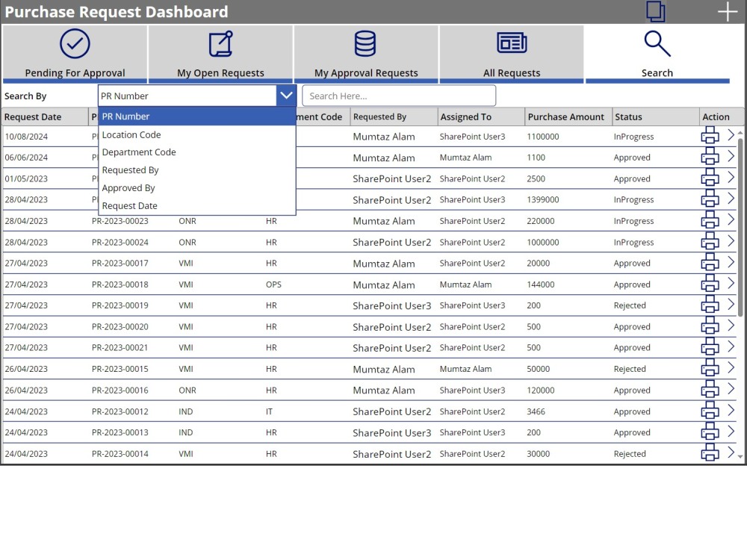Screen dimensions: 747x560
Task: Switch to My Open Requests tab
Action: click(x=220, y=54)
